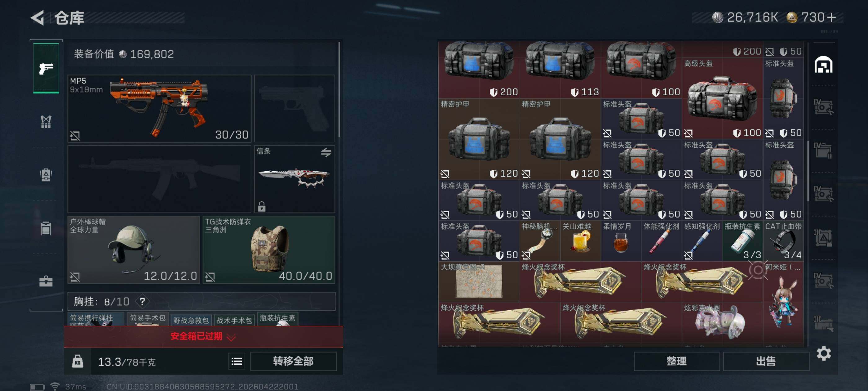Open the item list view icon
This screenshot has width=868, height=391.
point(237,361)
